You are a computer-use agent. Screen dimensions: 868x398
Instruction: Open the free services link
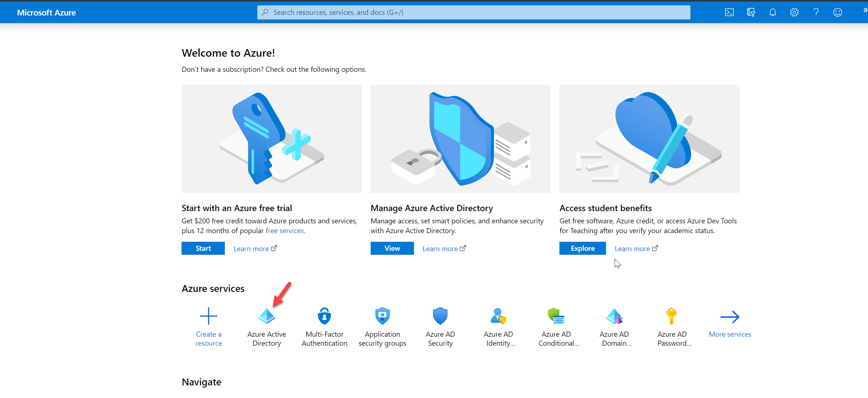[x=285, y=231]
